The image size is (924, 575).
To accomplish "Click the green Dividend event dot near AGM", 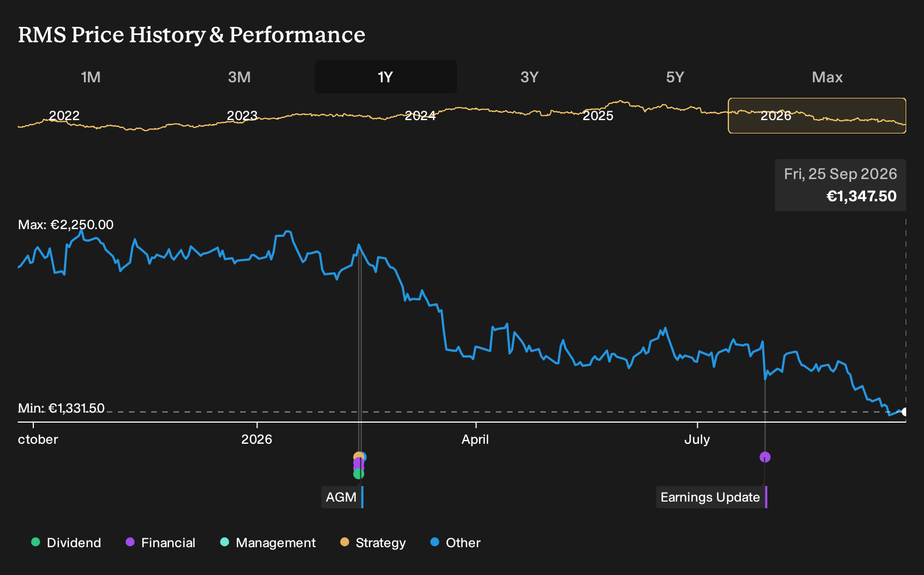I will click(x=359, y=474).
